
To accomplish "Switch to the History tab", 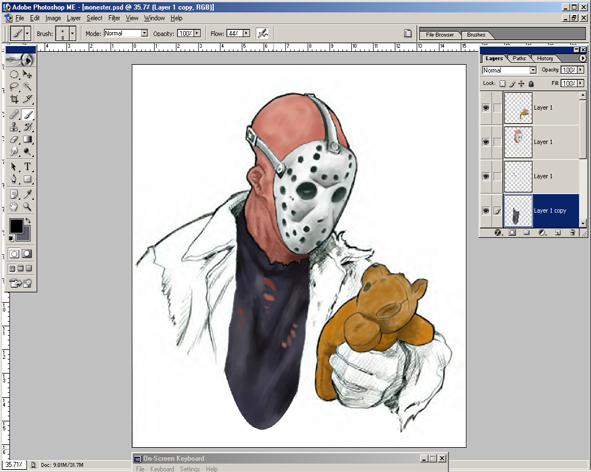I will coord(545,58).
